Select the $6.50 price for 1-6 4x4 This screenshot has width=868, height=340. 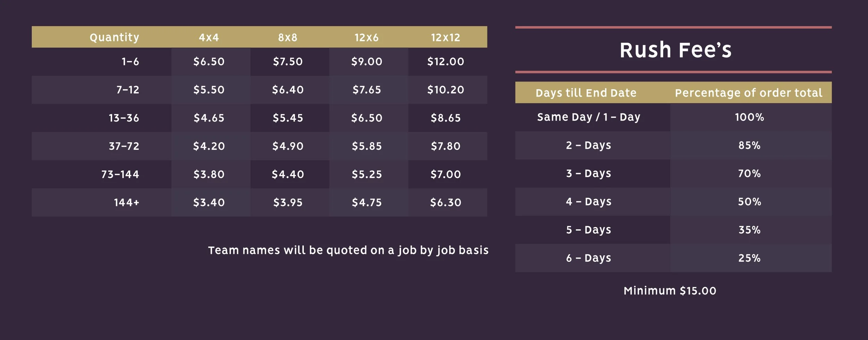[x=209, y=62]
